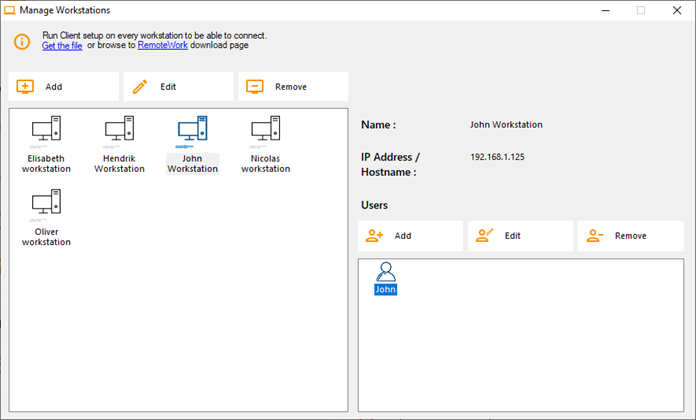Select the Elisabeth workstation icon
696x420 pixels.
[x=46, y=133]
